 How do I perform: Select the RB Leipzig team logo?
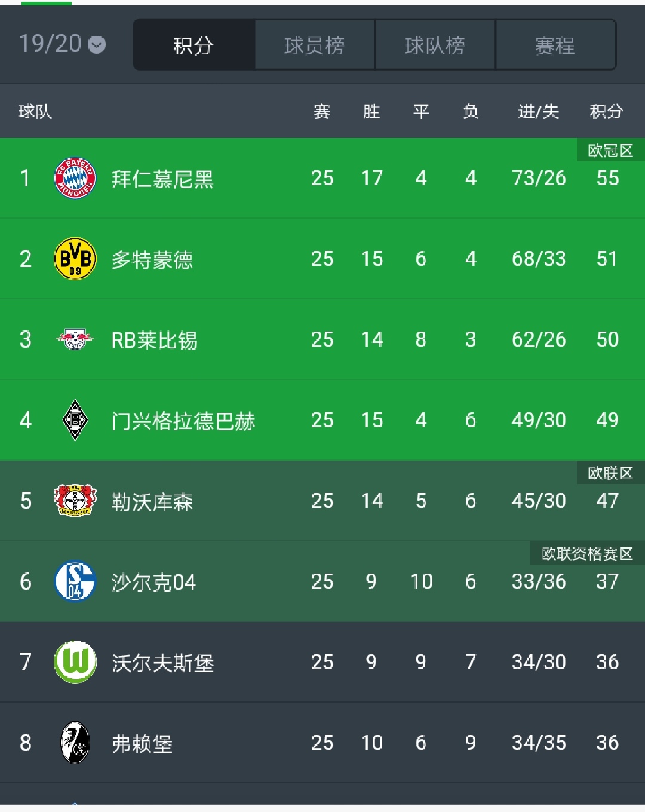(x=75, y=339)
